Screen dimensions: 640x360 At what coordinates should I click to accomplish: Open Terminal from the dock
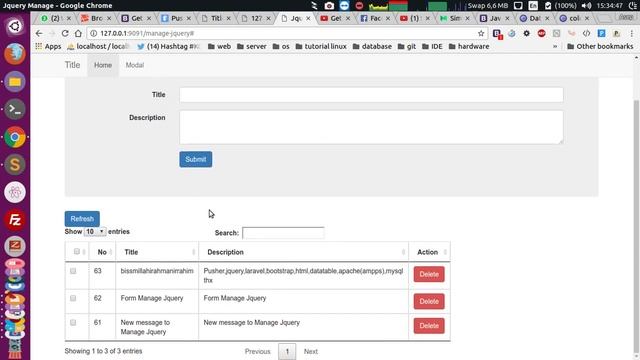[15, 109]
